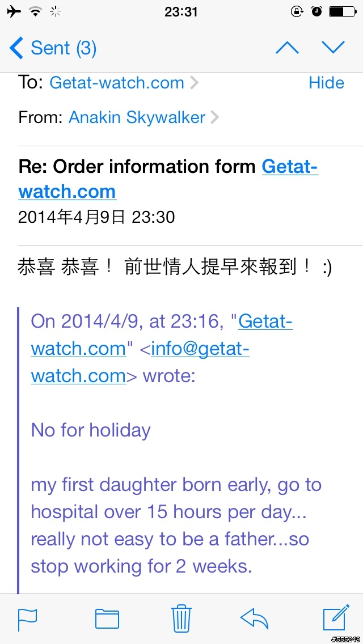Expand recipient Getat-watch.com contact chevron
363x644 pixels.
click(194, 83)
